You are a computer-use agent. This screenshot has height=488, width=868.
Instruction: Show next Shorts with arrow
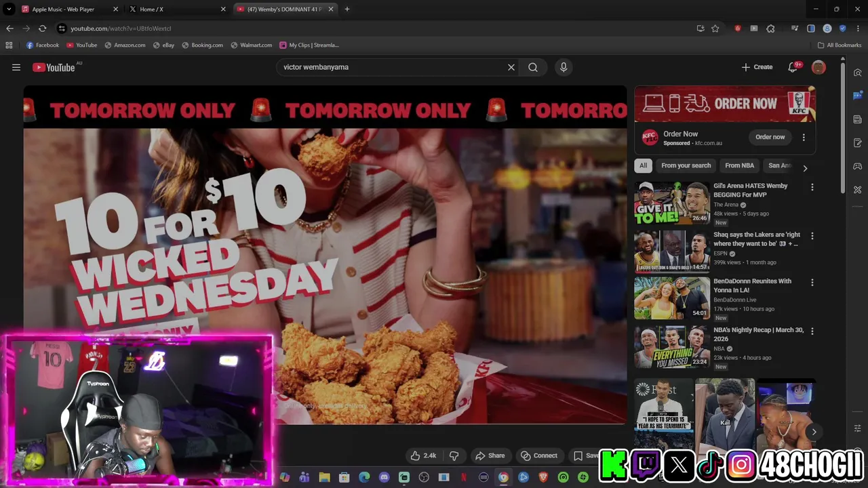click(x=814, y=432)
